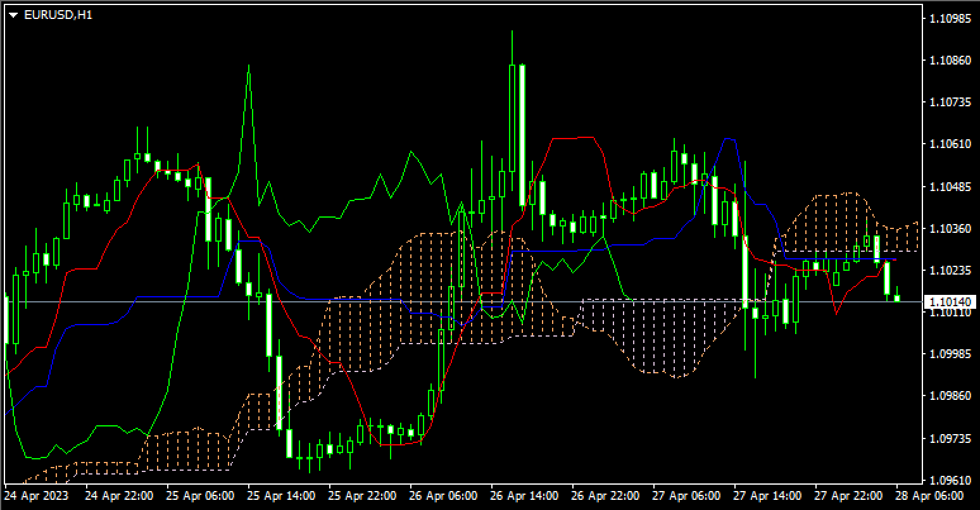Click the 1.10235 price axis label

click(952, 270)
